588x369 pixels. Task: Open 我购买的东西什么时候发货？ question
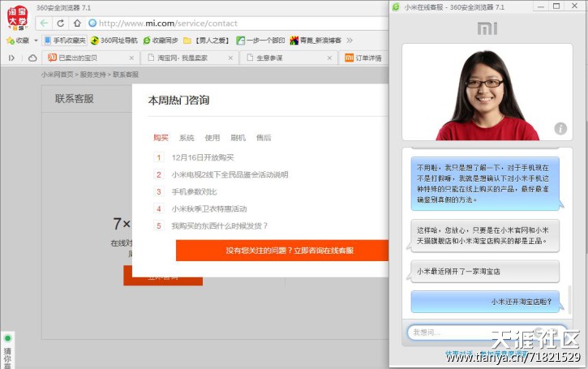tap(220, 226)
